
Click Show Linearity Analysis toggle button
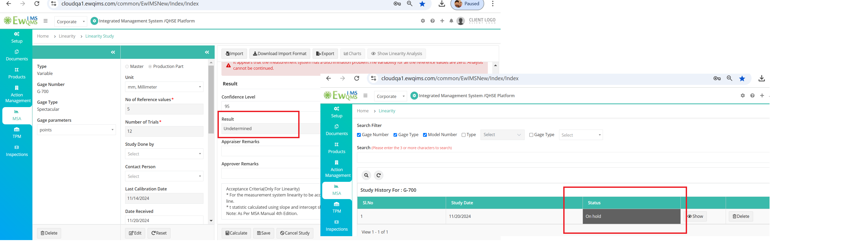[397, 54]
